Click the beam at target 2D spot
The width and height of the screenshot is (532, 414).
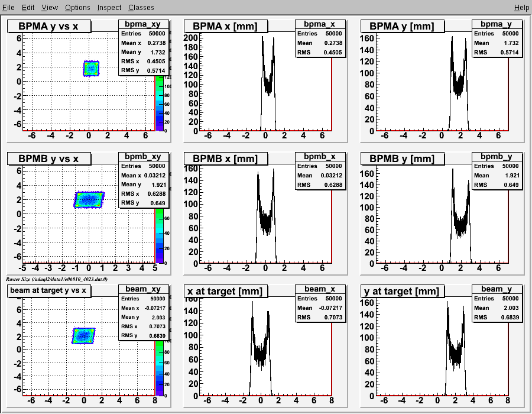(83, 336)
